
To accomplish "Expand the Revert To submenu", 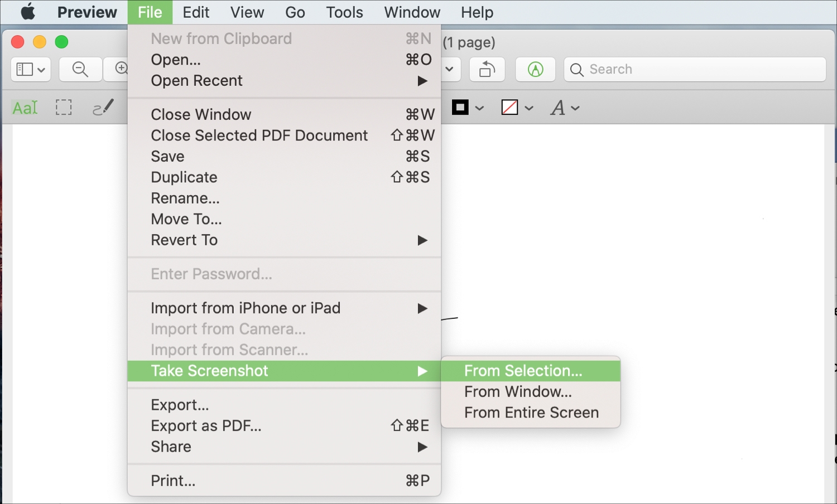I will click(x=284, y=240).
